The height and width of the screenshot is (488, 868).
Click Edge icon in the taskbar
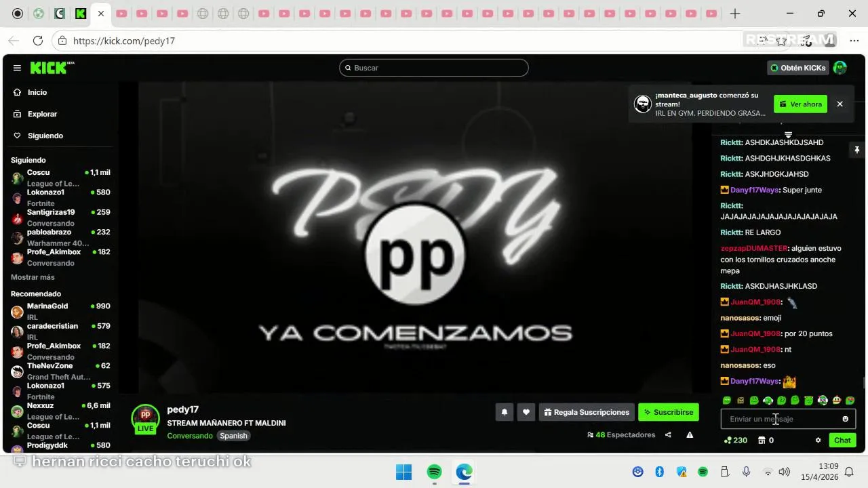464,472
